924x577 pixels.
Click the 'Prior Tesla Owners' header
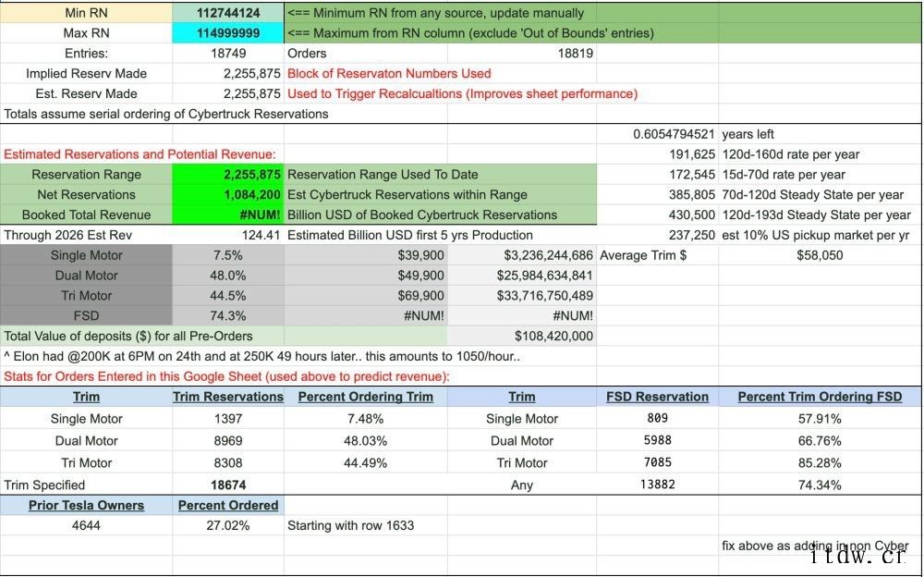pos(86,506)
